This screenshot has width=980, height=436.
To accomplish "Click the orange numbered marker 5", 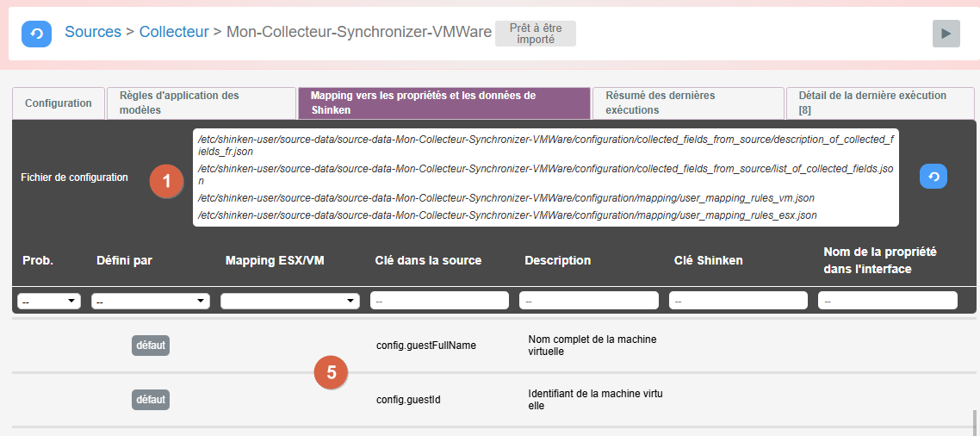I will click(331, 372).
